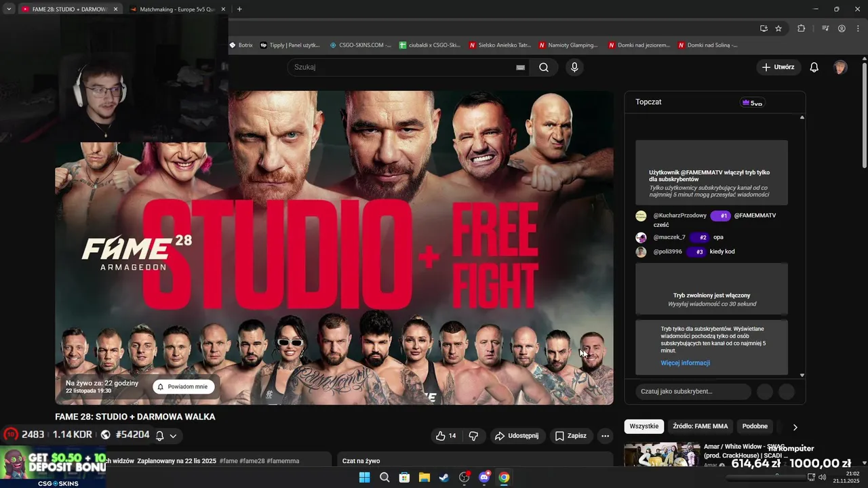Open Discord from taskbar
Screen dimensions: 868x488
coord(484,477)
